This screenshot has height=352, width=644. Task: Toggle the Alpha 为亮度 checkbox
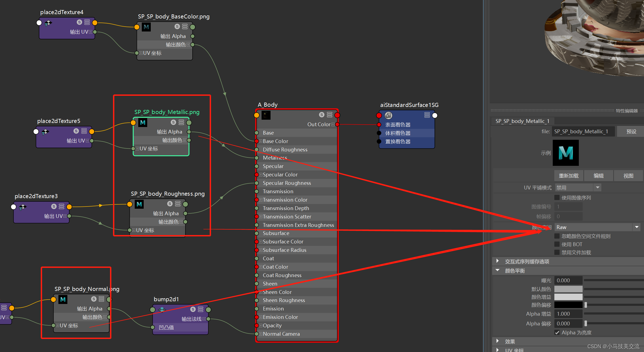tap(557, 332)
